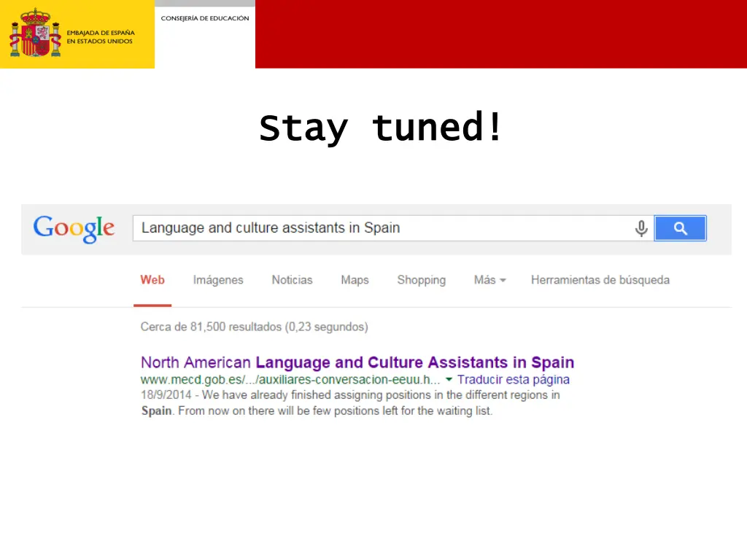Click the Google logo
This screenshot has height=560, width=747.
pos(74,229)
